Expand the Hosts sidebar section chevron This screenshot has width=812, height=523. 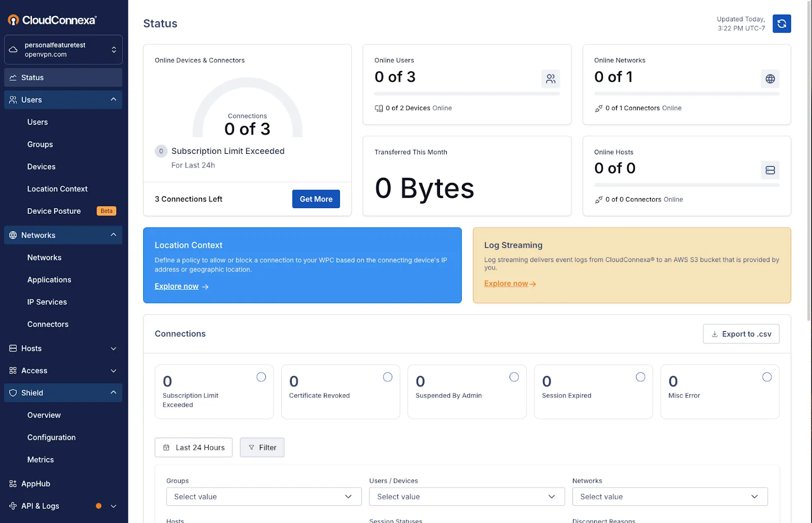114,349
